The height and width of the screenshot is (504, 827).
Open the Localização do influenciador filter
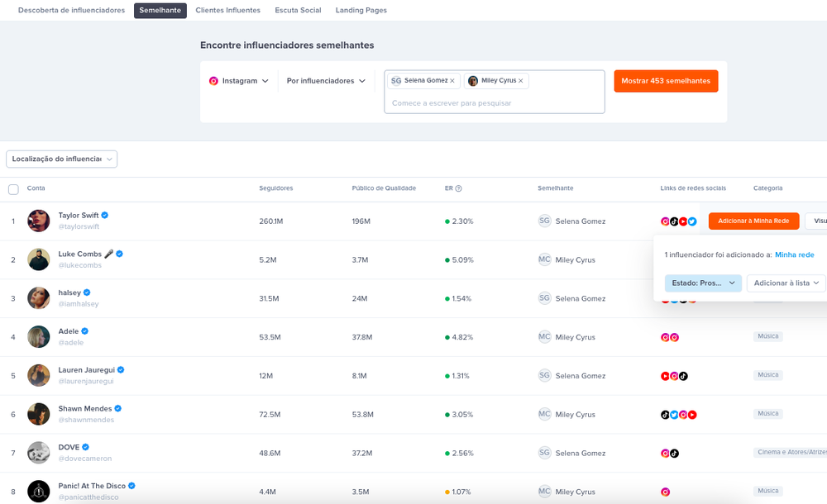(62, 159)
